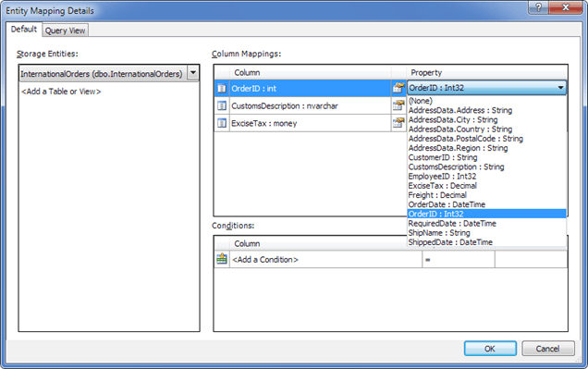Click the empty value cell after the equals operator
This screenshot has height=369, width=588.
pyautogui.click(x=531, y=259)
